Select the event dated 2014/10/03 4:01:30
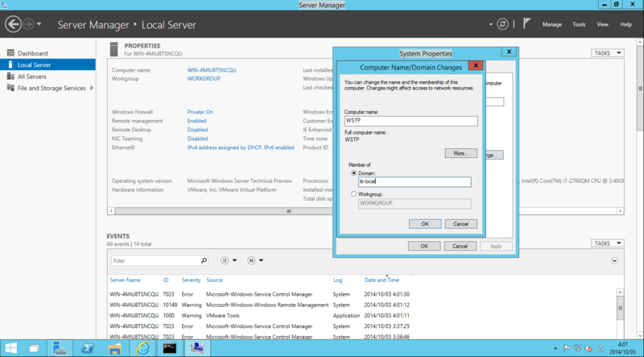The width and height of the screenshot is (644, 357). (x=259, y=294)
